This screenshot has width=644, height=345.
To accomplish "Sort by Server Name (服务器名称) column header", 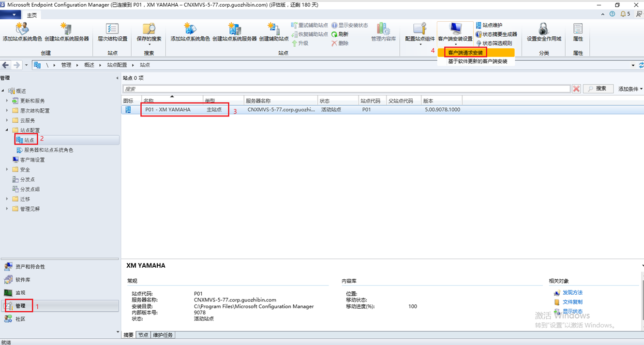I will point(281,101).
